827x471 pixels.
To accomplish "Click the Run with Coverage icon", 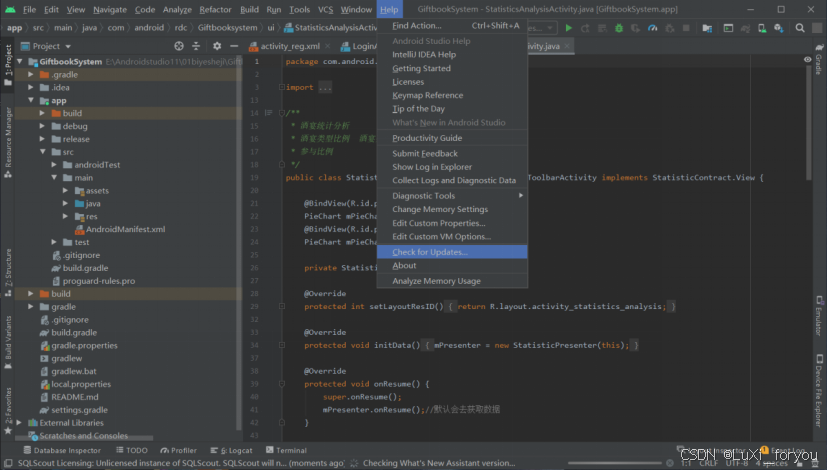I will click(636, 28).
